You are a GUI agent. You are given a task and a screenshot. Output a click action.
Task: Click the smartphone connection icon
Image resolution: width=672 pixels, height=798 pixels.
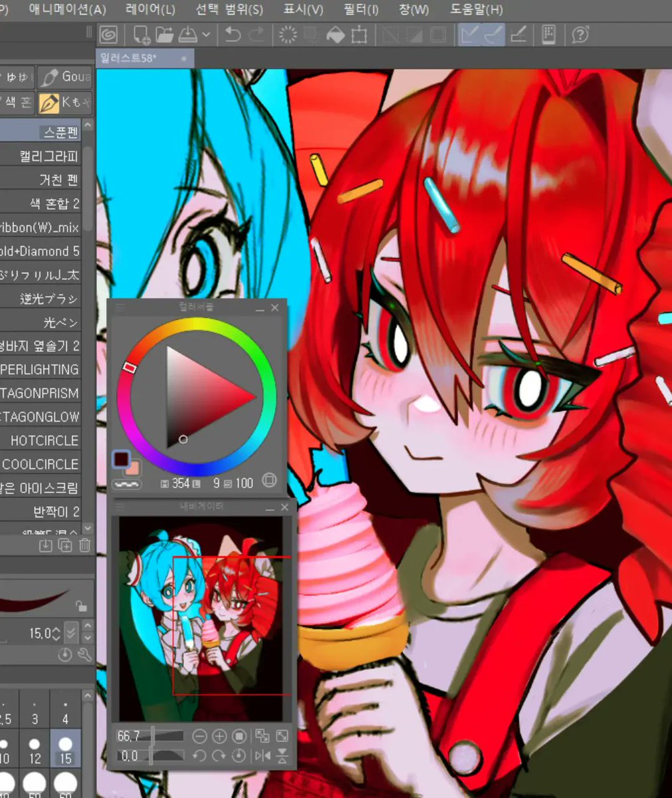pos(548,35)
